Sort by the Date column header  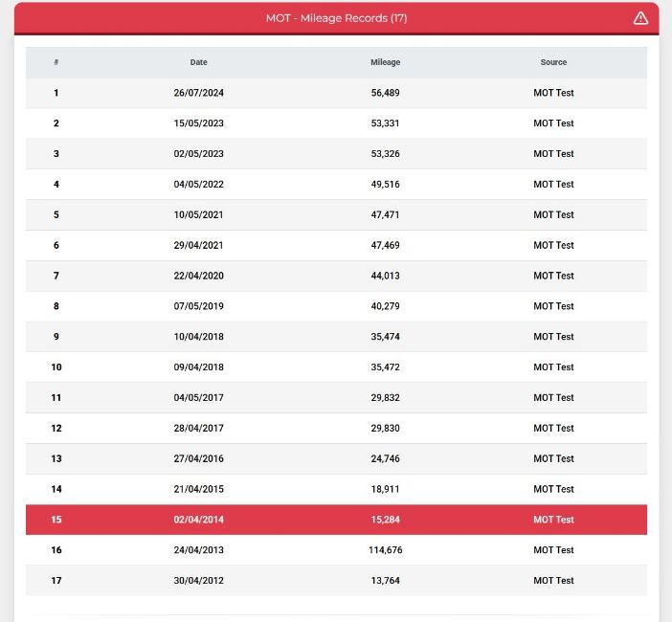pos(198,62)
